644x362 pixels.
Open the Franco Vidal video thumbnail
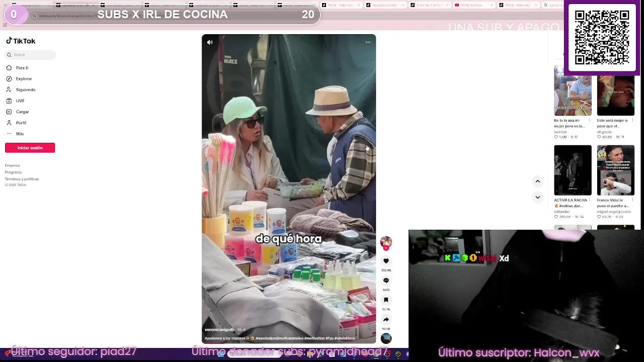click(x=616, y=170)
